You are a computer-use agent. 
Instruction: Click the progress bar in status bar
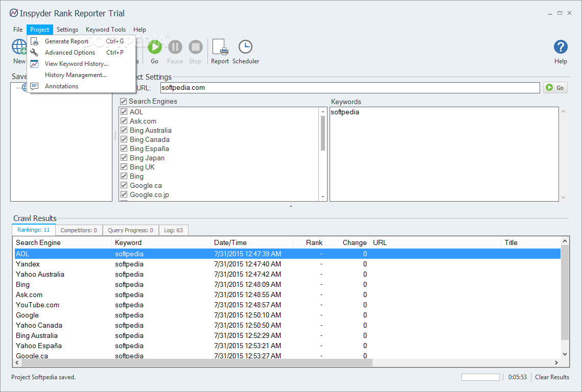point(480,377)
